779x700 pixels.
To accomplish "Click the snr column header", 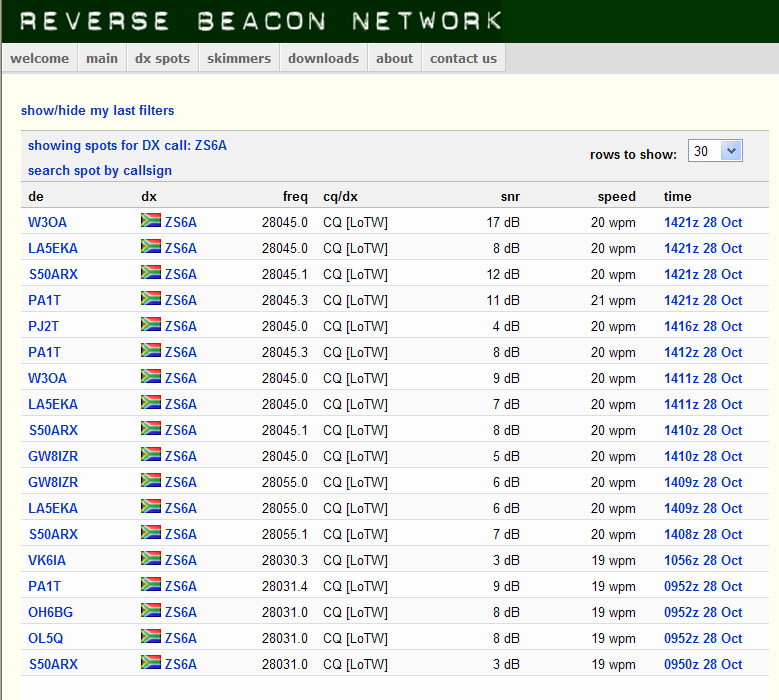I will point(510,197).
